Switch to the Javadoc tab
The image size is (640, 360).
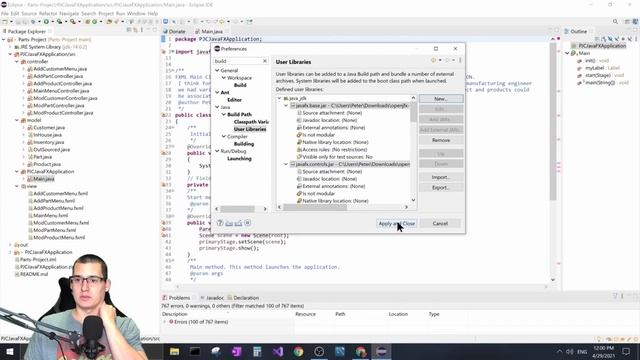[x=212, y=298]
